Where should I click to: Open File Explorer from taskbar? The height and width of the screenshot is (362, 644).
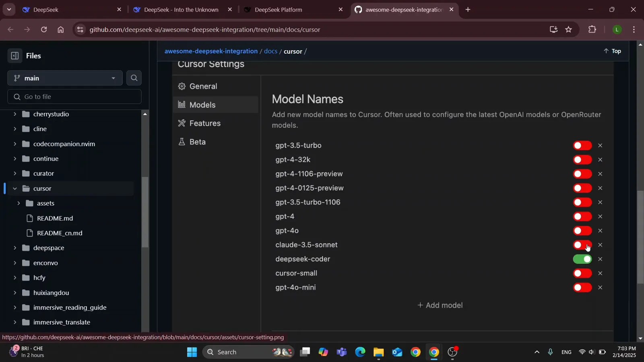point(378,352)
